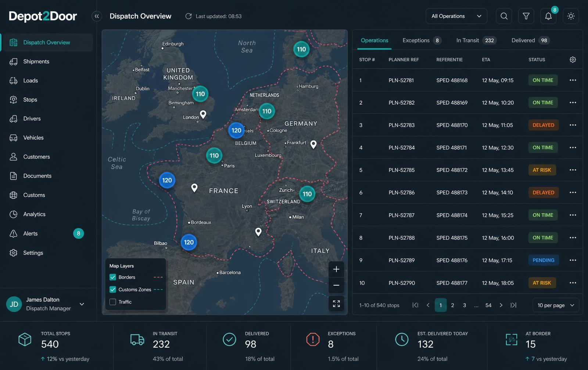Open row actions menu for PLN-52781
588x370 pixels.
[x=573, y=80]
